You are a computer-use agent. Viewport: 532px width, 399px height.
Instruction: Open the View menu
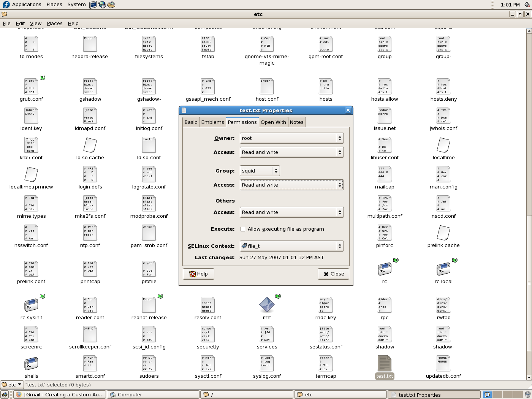click(x=36, y=23)
